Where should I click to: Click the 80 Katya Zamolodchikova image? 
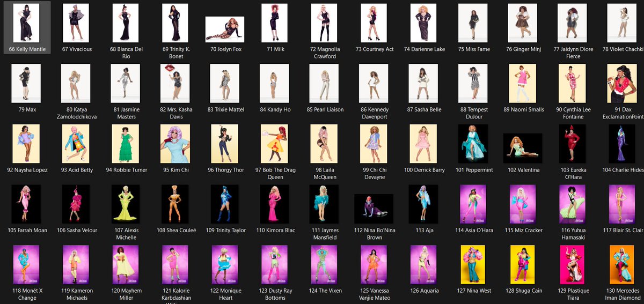point(76,83)
